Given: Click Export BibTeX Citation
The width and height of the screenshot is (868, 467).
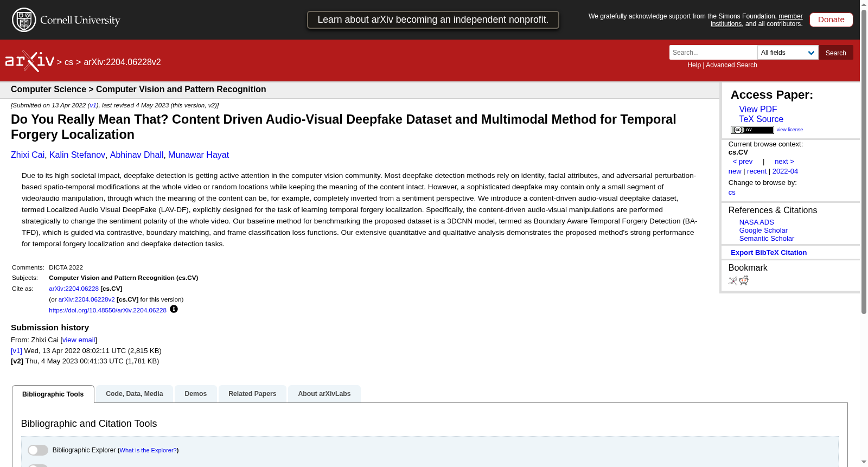Looking at the screenshot, I should tap(768, 253).
